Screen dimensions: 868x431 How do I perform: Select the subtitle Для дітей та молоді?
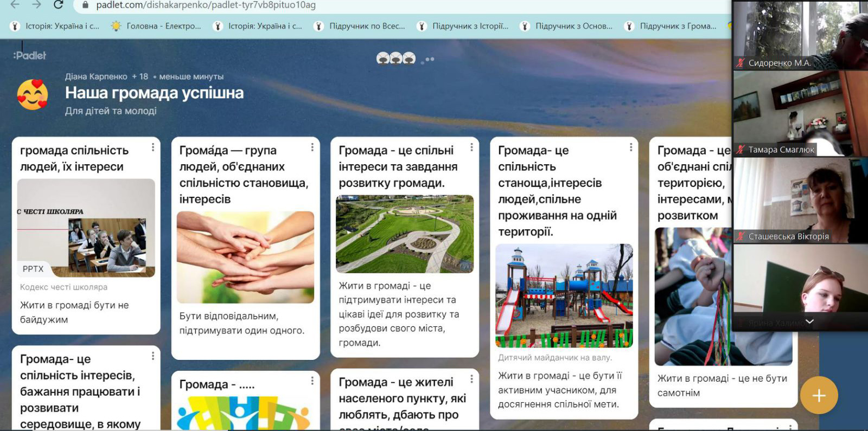pos(111,111)
